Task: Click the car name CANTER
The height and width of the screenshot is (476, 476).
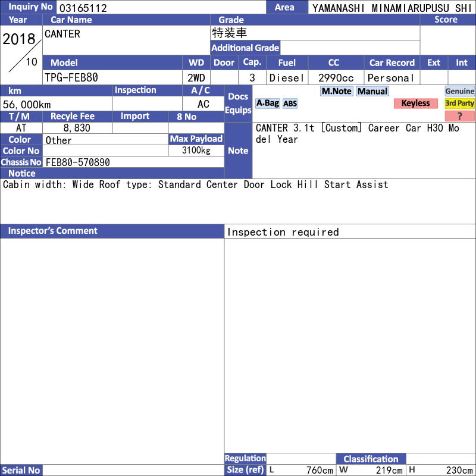Action: click(x=62, y=34)
